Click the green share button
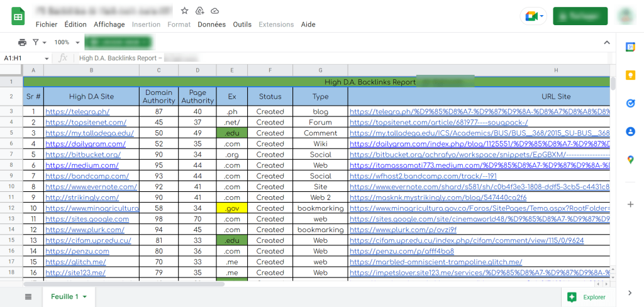Image resolution: width=644 pixels, height=307 pixels. [x=580, y=16]
